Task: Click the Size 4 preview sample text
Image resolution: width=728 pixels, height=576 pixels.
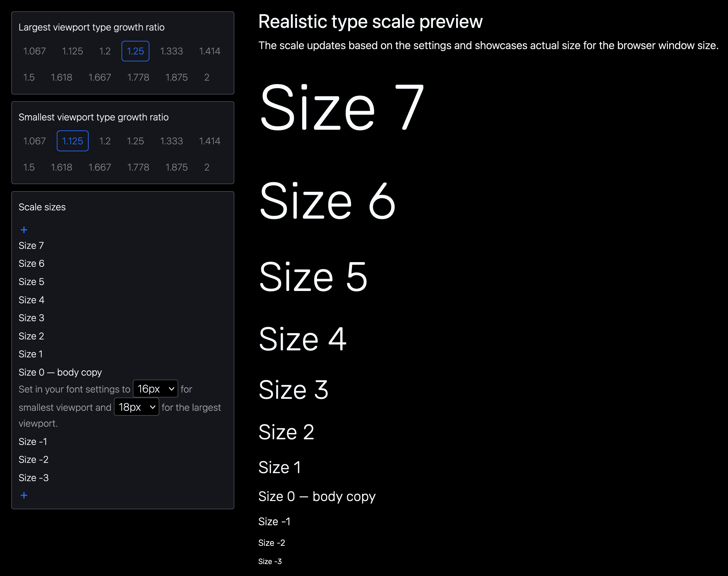Action: (303, 339)
